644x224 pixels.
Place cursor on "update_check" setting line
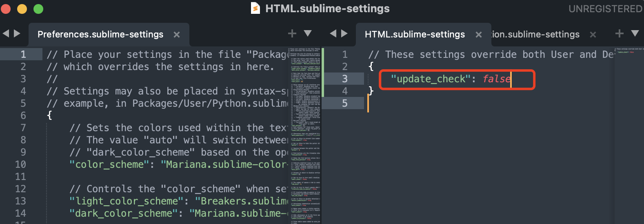tap(451, 79)
